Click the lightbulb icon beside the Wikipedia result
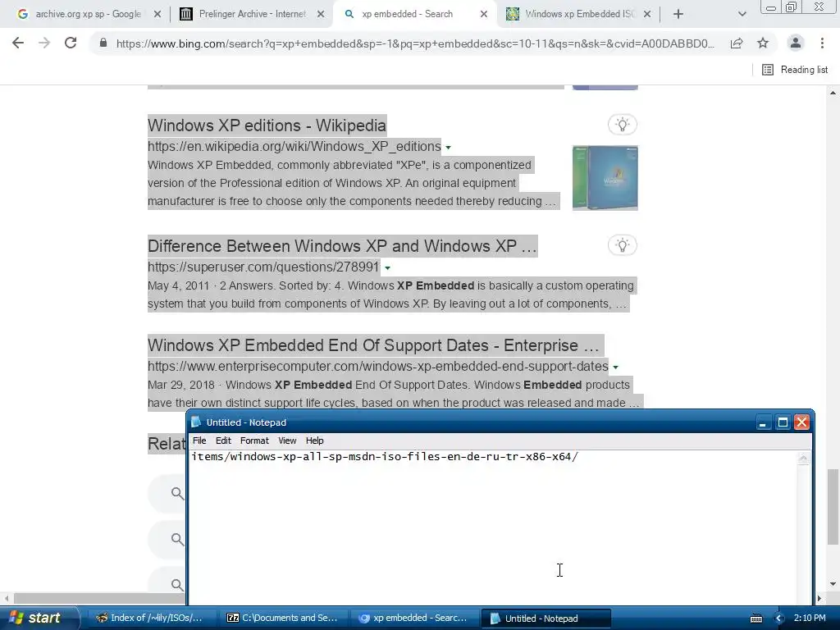 (622, 125)
